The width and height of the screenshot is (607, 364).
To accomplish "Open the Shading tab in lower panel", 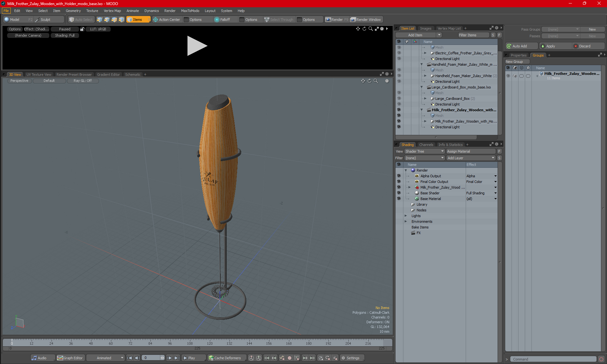I will (407, 144).
